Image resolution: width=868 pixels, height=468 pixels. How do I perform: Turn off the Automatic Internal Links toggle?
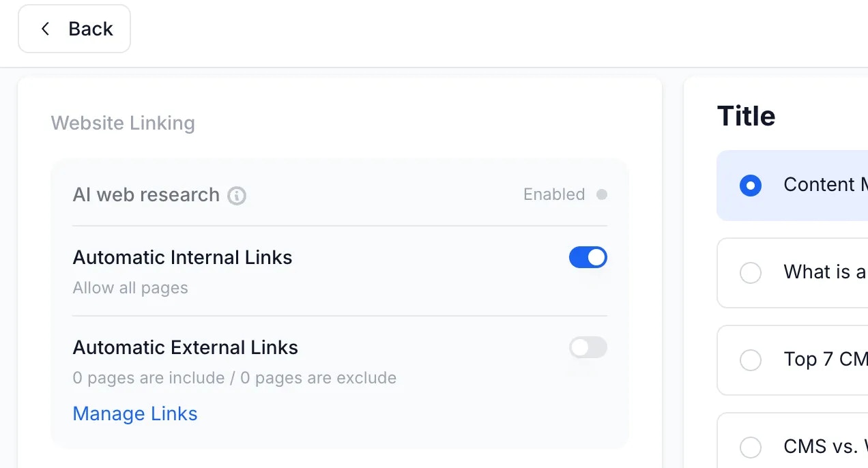coord(588,257)
